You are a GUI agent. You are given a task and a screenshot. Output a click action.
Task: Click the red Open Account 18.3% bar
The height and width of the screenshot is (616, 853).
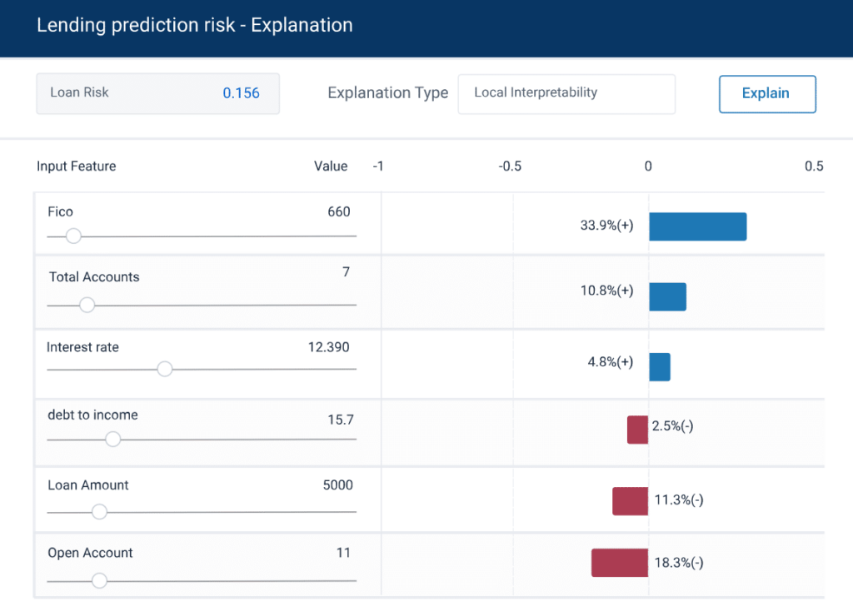click(x=620, y=563)
